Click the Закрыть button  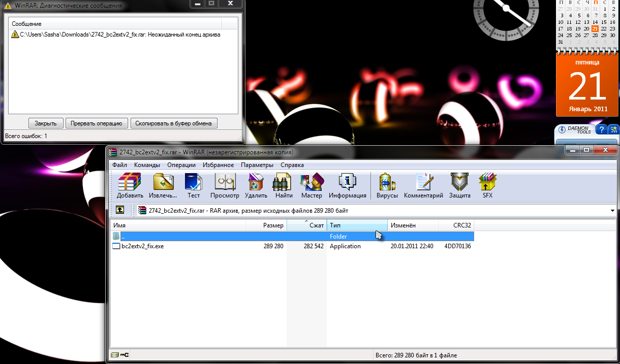pyautogui.click(x=46, y=123)
